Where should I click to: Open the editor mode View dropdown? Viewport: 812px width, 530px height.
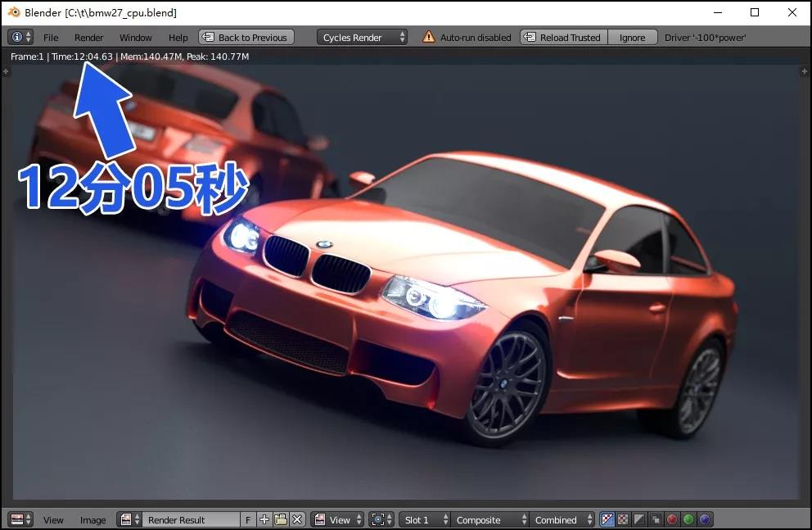339,519
